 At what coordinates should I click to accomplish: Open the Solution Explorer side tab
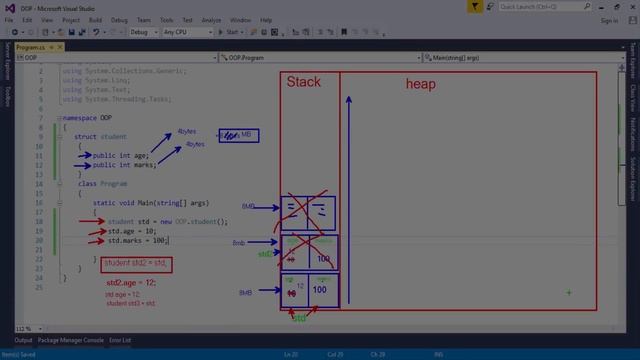633,178
